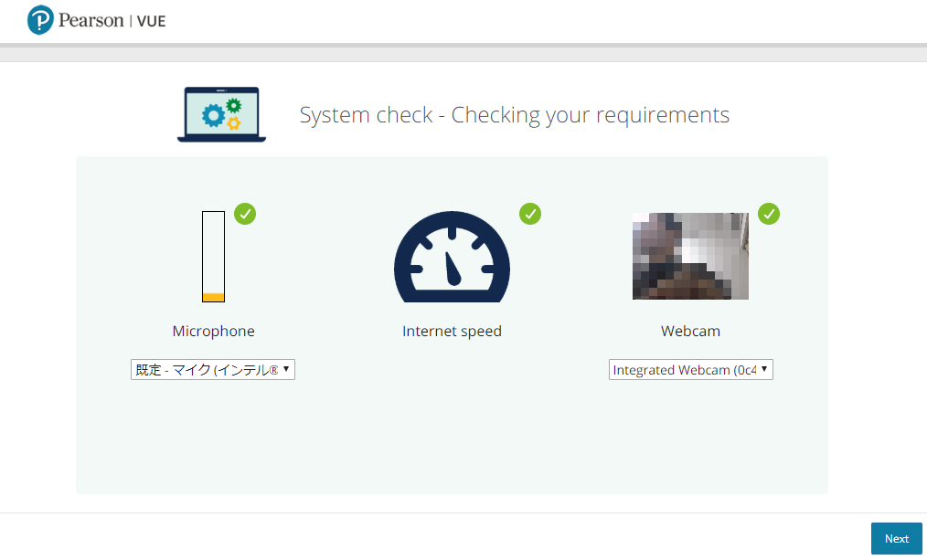
Task: Click the webcam preview thumbnail
Action: (690, 257)
